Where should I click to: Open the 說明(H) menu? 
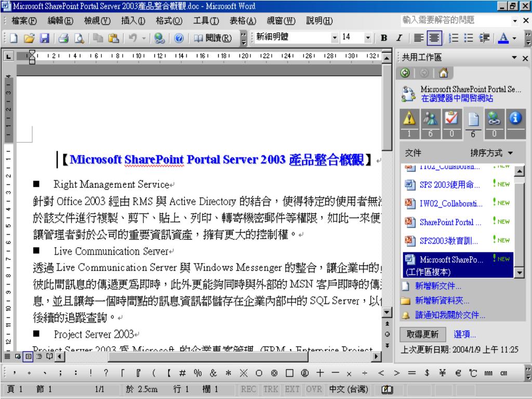[320, 21]
